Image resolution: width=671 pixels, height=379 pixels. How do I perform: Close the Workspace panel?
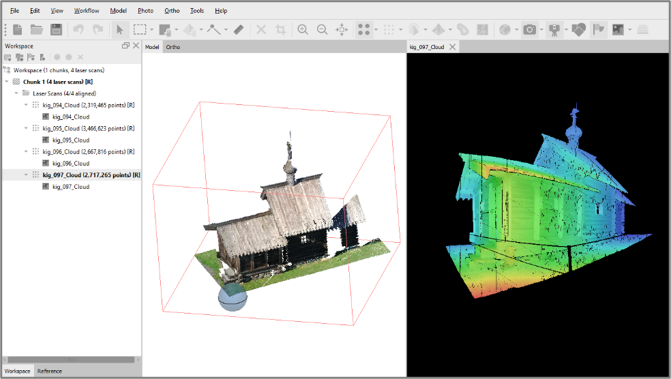[136, 45]
